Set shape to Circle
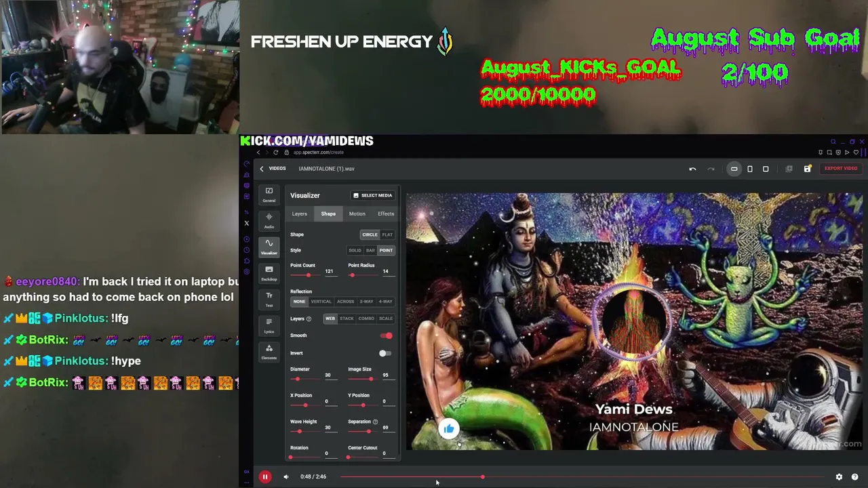The height and width of the screenshot is (488, 868). click(x=370, y=235)
